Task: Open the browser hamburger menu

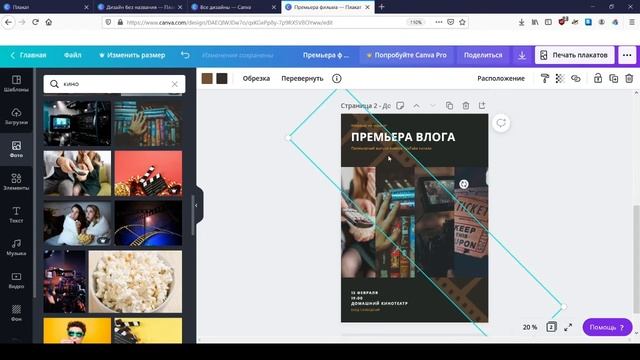Action: [631, 22]
